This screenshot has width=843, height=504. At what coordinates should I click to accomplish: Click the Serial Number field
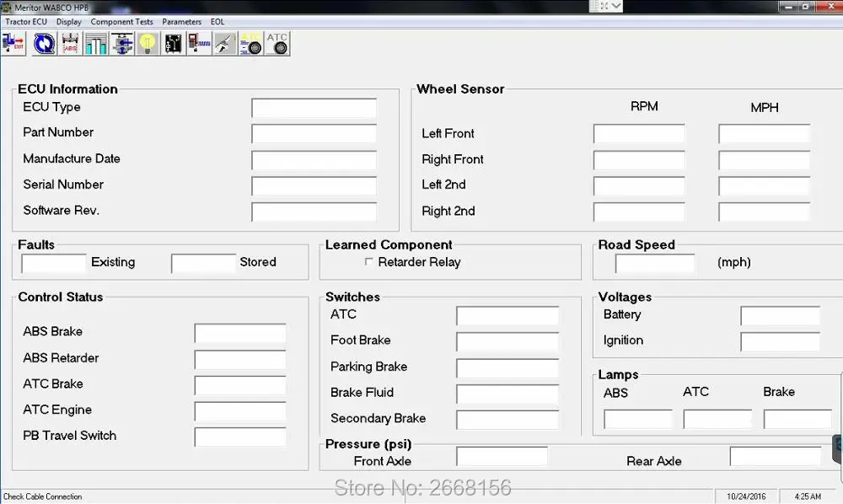tap(314, 185)
